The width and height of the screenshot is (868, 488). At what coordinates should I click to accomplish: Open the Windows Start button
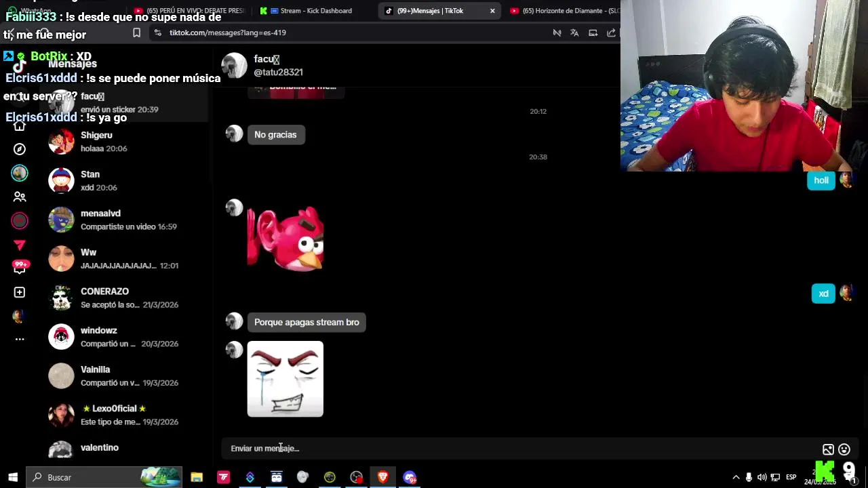[x=13, y=477]
